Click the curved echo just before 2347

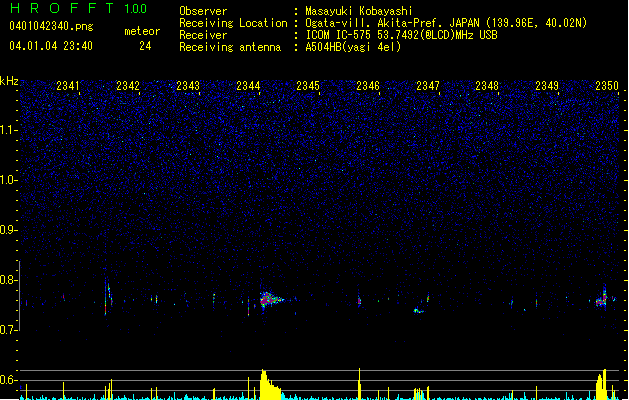[x=418, y=310]
